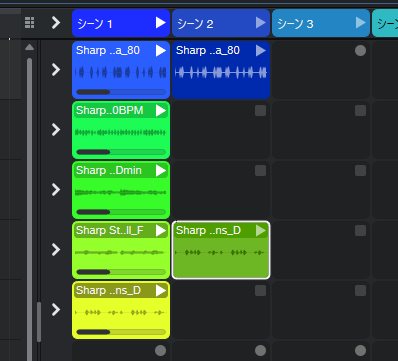This screenshot has width=398, height=361.
Task: Click progress bar of Sharp..0BPM clip
Action: (x=121, y=152)
